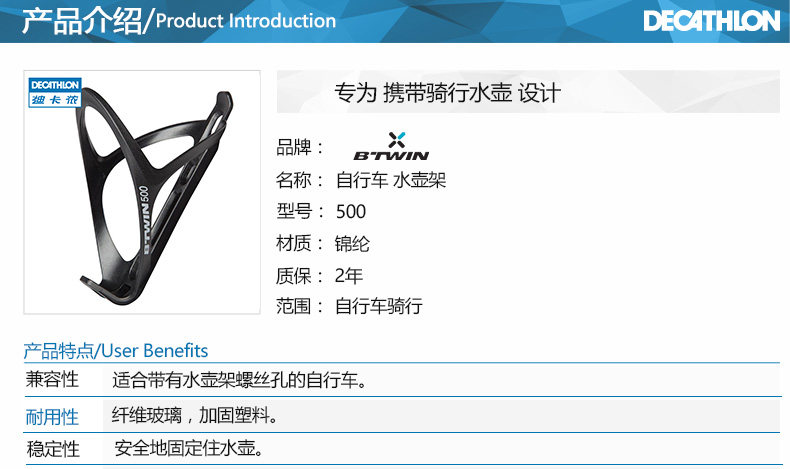This screenshot has height=469, width=790.
Task: Click the Decathlon badge on product photo
Action: click(54, 92)
